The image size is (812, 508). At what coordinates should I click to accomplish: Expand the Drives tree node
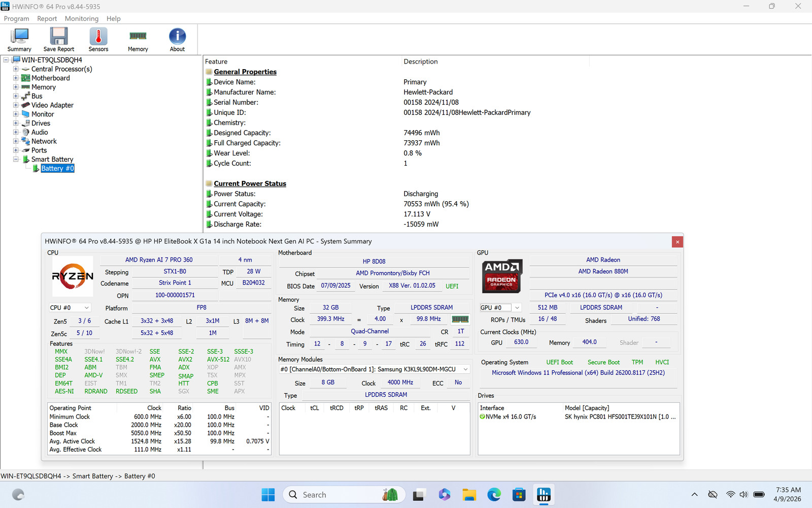pyautogui.click(x=16, y=123)
